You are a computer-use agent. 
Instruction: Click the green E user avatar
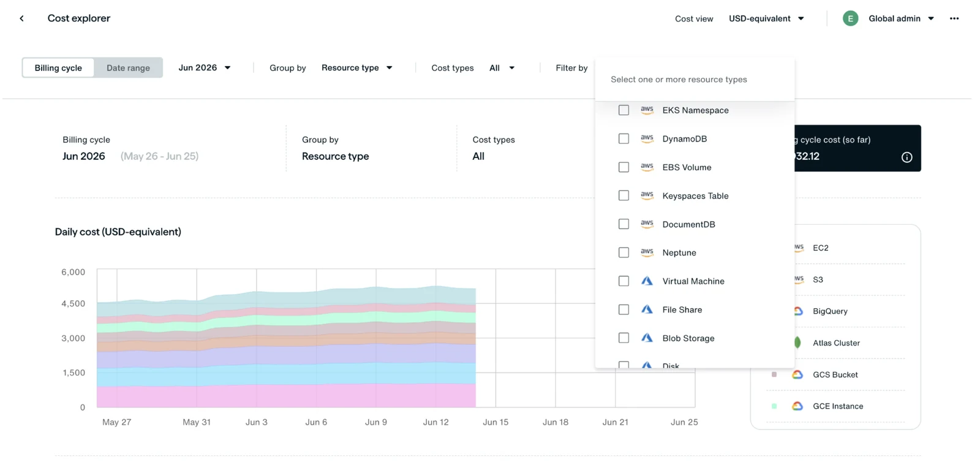850,18
